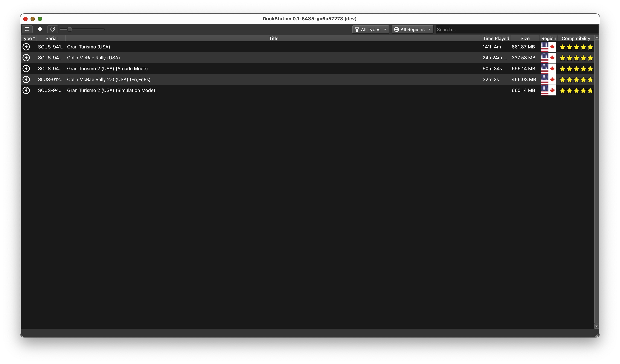Viewport: 620px width, 364px height.
Task: Sort by Time Played column header
Action: coord(496,38)
